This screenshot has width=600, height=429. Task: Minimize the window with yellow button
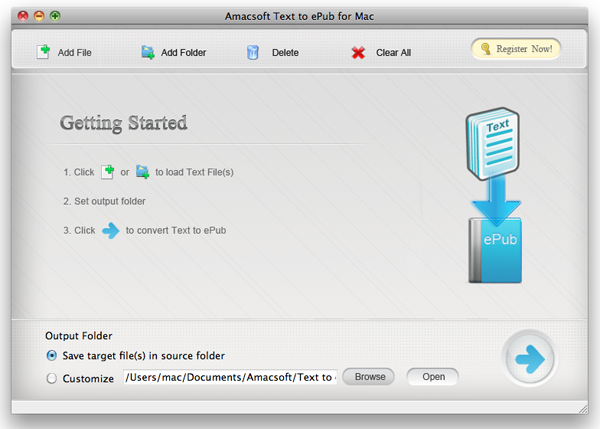click(39, 16)
